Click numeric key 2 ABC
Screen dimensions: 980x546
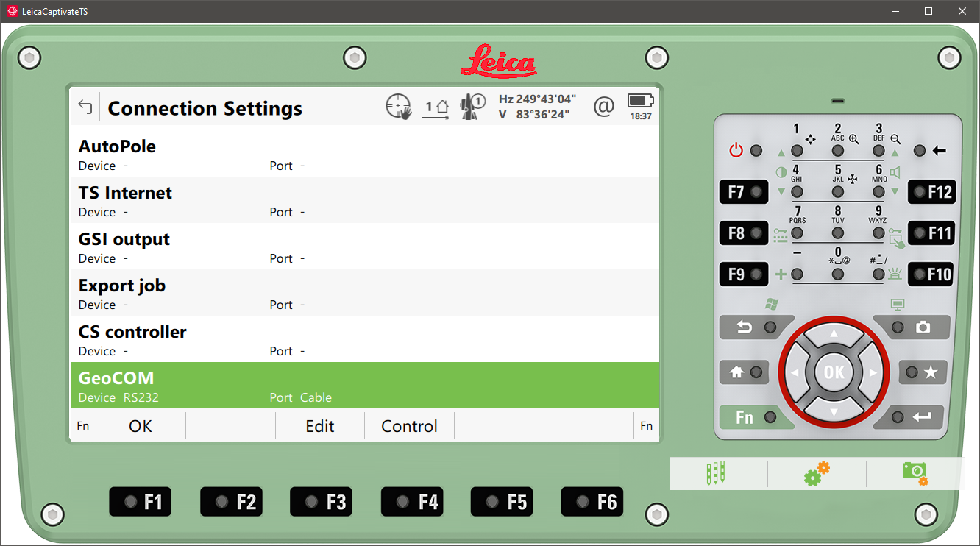[x=838, y=151]
